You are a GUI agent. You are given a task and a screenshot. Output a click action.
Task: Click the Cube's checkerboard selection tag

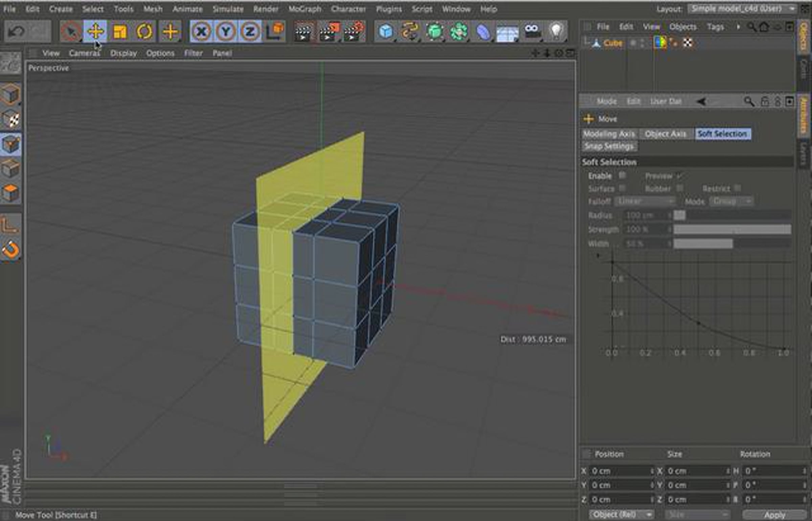point(687,43)
